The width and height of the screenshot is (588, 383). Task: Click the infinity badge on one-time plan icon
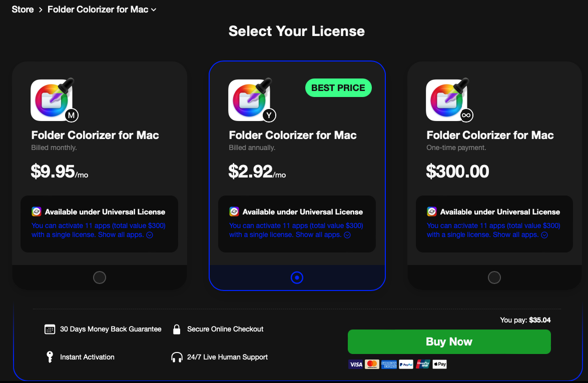pyautogui.click(x=466, y=115)
